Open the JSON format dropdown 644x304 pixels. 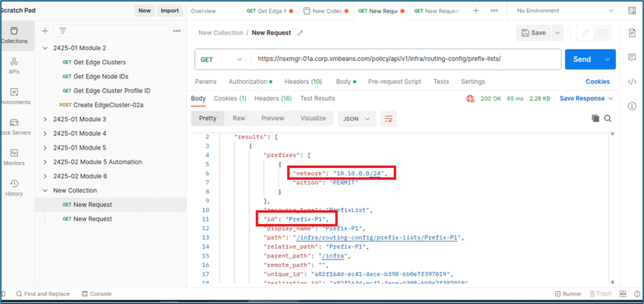pos(357,119)
